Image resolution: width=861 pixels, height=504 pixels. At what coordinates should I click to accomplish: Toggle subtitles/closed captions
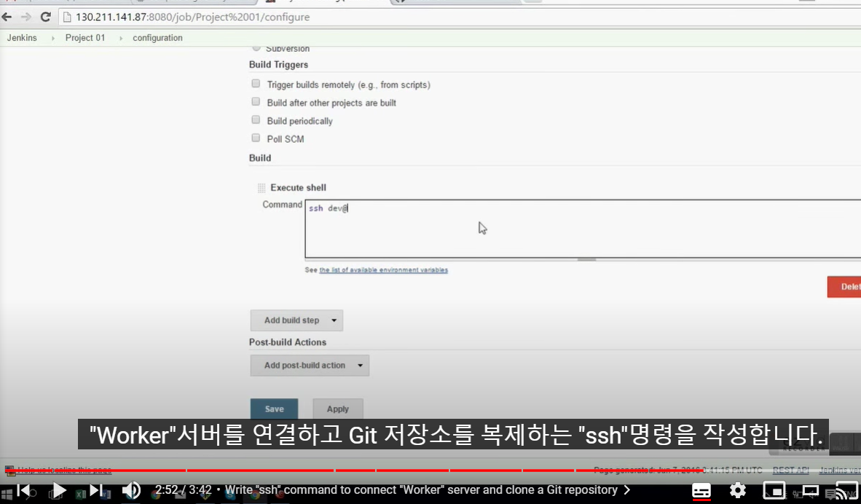(x=701, y=489)
